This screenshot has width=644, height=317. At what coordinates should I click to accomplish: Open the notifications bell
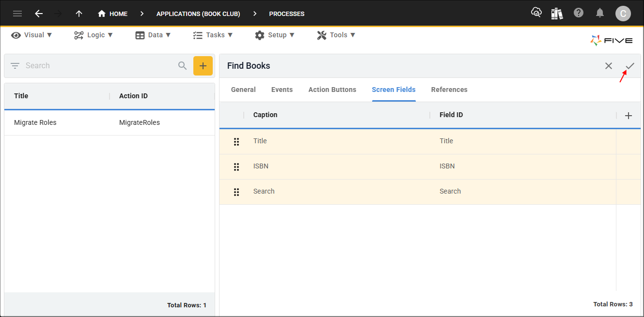(x=600, y=13)
